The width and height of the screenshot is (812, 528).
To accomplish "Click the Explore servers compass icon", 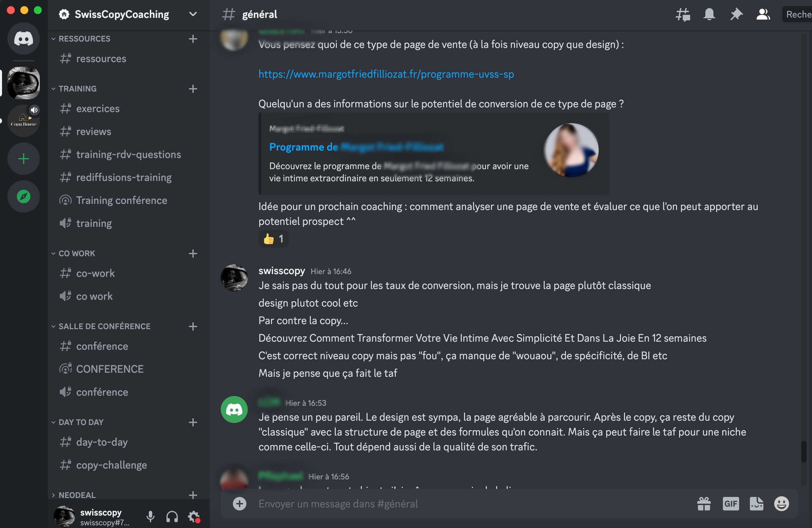I will [24, 196].
